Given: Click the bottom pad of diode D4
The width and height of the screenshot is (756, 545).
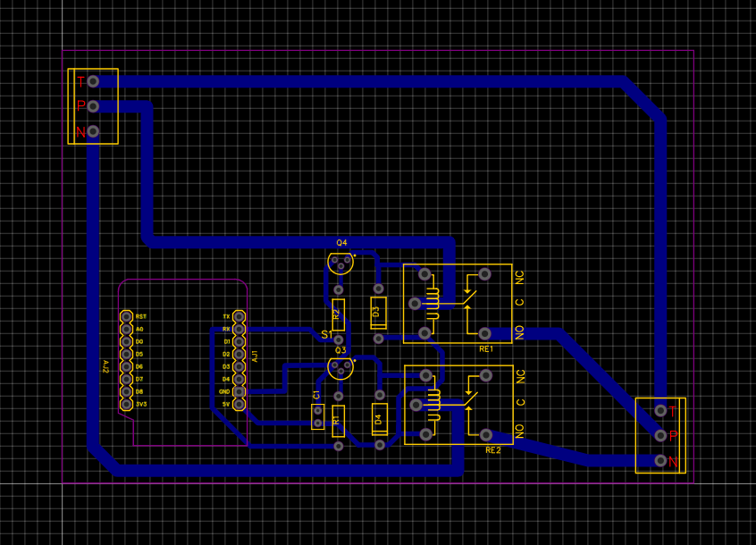Looking at the screenshot, I should pos(380,445).
